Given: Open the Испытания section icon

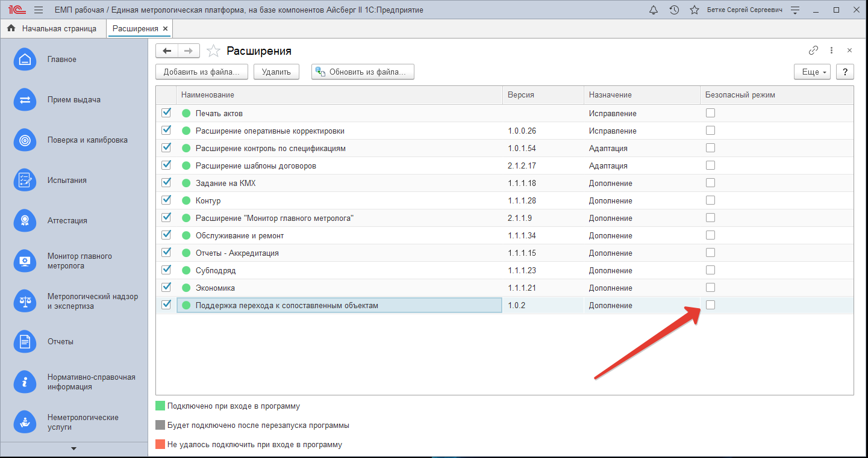Looking at the screenshot, I should (25, 180).
